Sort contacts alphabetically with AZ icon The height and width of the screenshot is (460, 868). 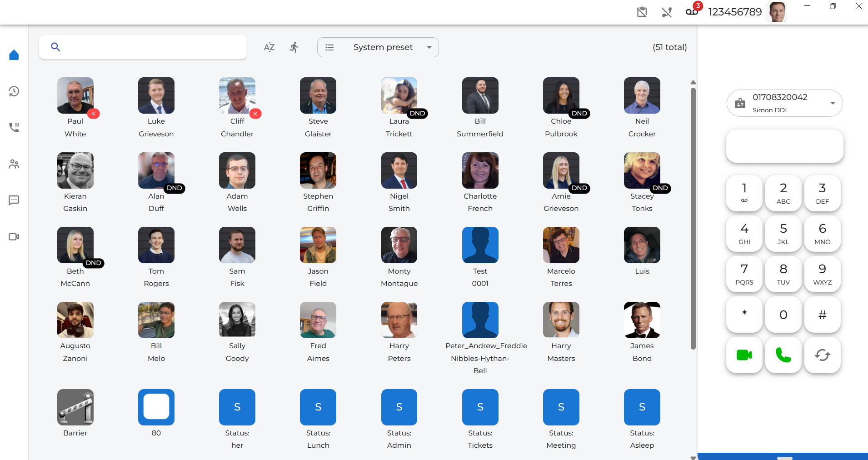pyautogui.click(x=269, y=47)
